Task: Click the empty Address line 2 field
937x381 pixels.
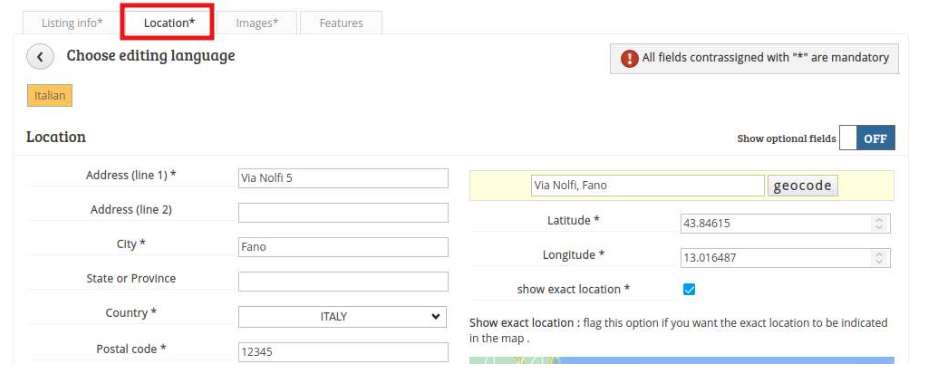Action: (343, 213)
